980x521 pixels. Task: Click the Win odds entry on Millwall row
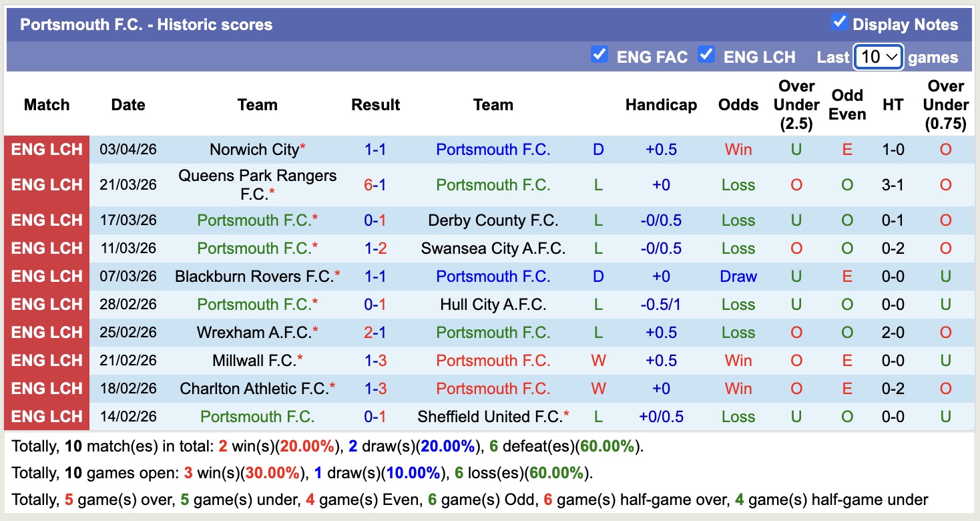pyautogui.click(x=738, y=360)
